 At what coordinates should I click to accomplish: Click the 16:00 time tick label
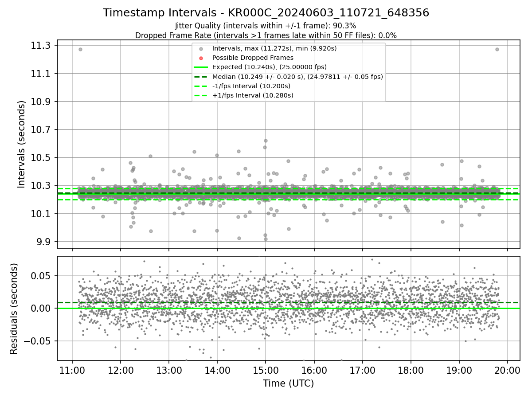click(x=314, y=370)
